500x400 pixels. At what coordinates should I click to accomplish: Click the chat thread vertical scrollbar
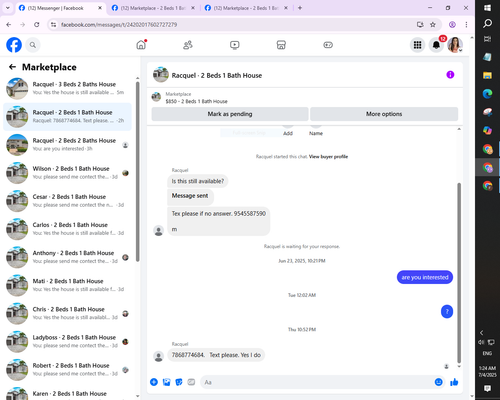[x=459, y=273]
